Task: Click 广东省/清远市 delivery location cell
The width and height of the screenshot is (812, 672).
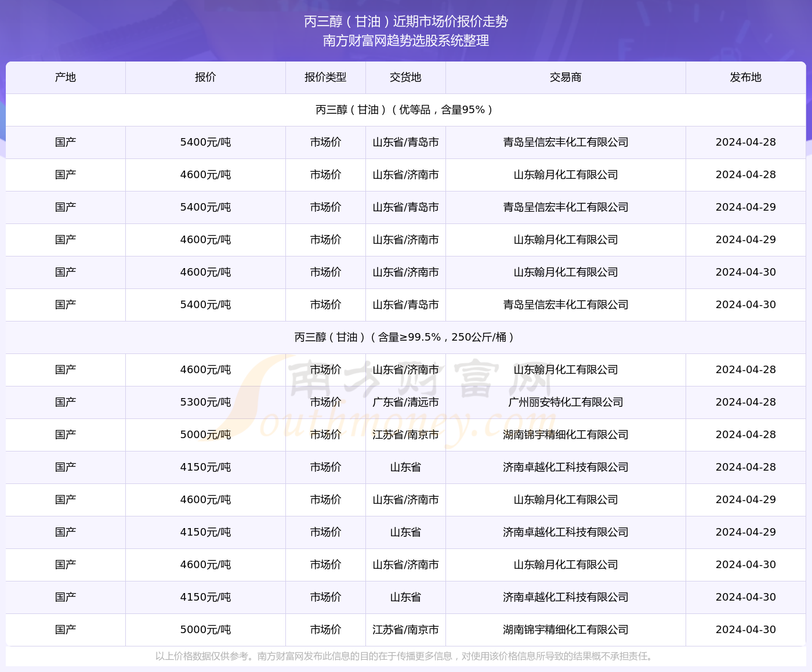Action: [405, 402]
